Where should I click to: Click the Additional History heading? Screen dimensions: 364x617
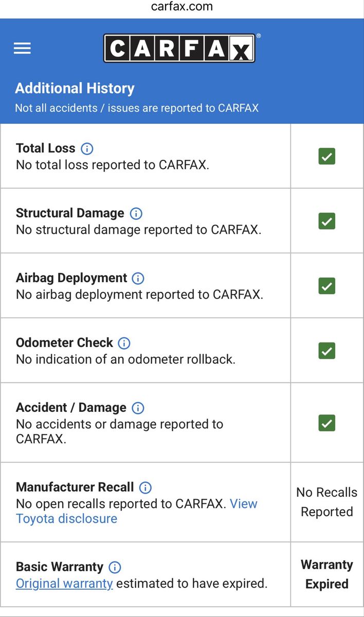point(75,88)
